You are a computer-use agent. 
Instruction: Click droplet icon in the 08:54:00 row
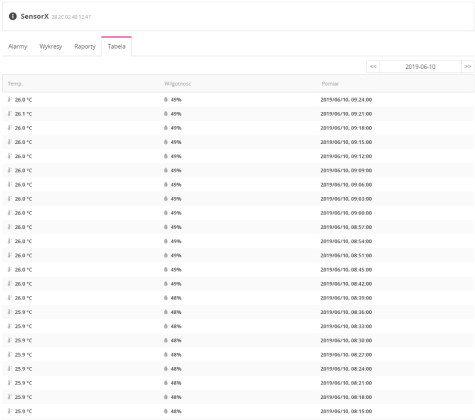166,241
